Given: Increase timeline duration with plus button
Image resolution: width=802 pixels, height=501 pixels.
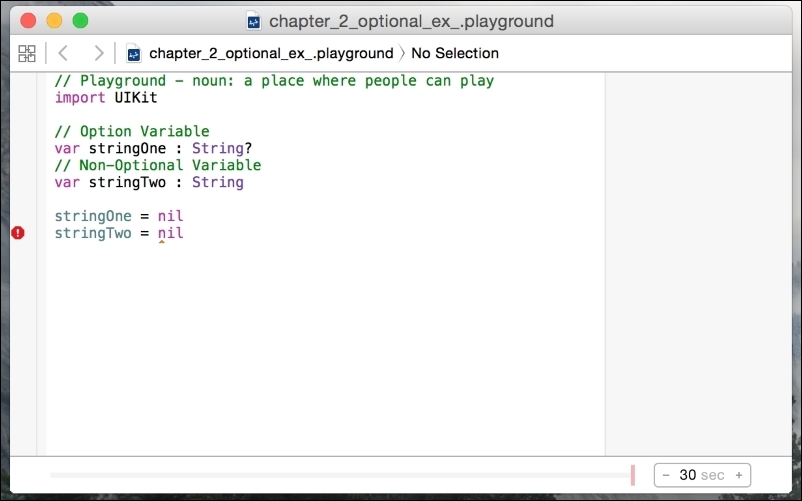Looking at the screenshot, I should click(739, 475).
